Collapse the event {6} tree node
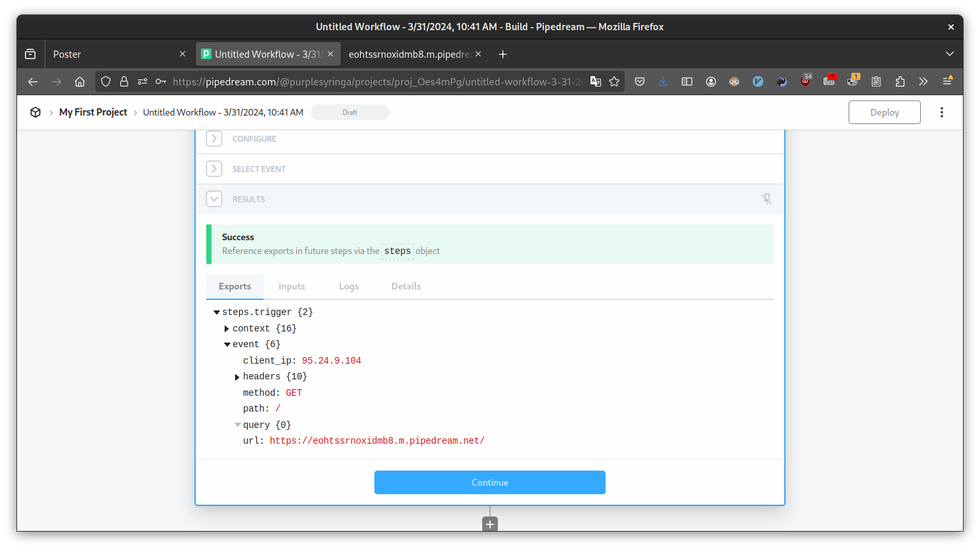The width and height of the screenshot is (980, 550). point(227,345)
